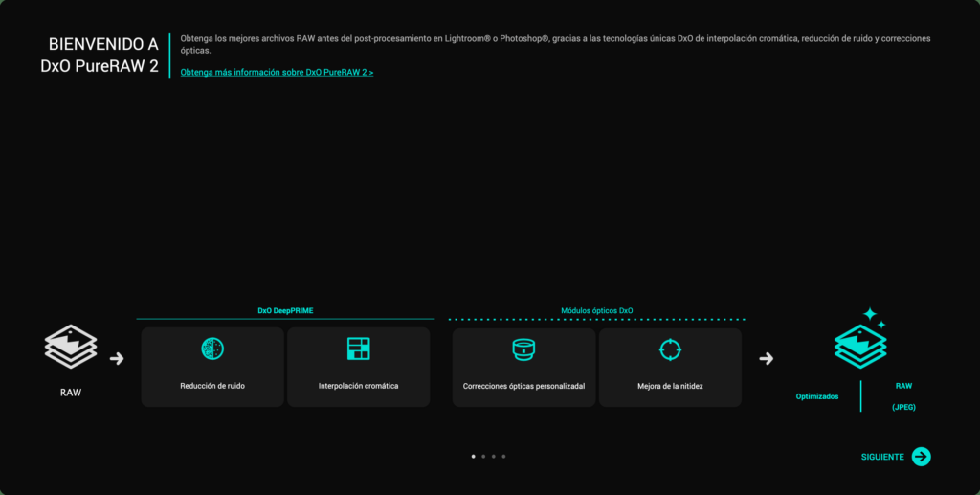Viewport: 980px width, 495px height.
Task: Select the fourth pagination dot
Action: [503, 457]
